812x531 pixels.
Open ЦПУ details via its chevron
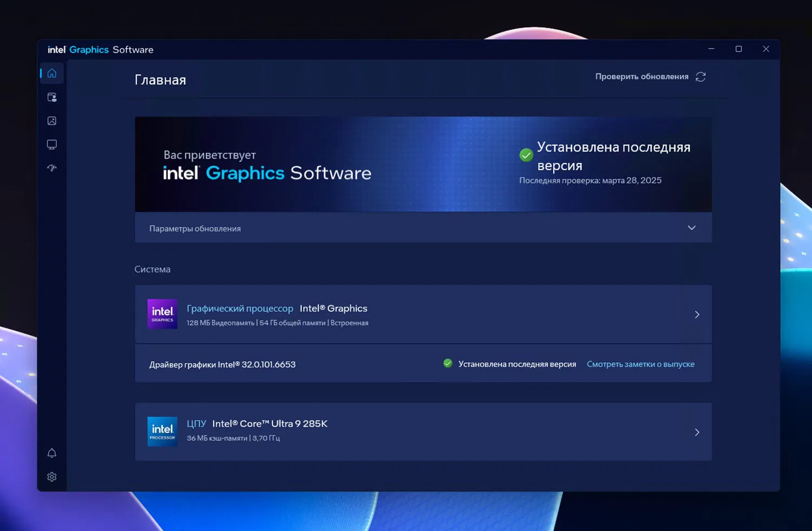(697, 432)
